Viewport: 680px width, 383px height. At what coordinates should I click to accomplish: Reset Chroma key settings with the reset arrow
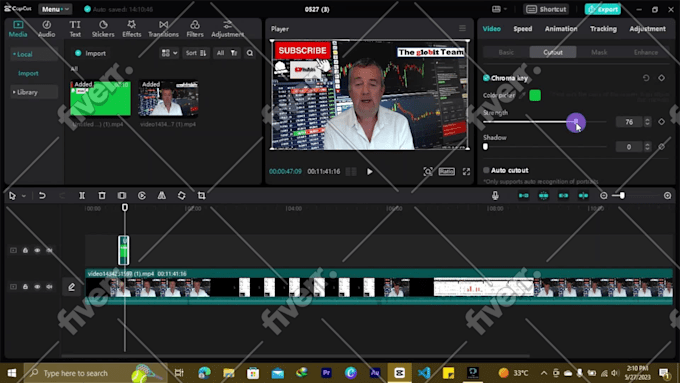pos(646,78)
